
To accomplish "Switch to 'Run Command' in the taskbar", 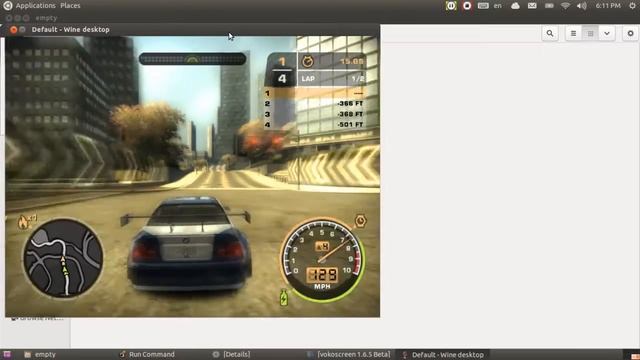I will (147, 354).
